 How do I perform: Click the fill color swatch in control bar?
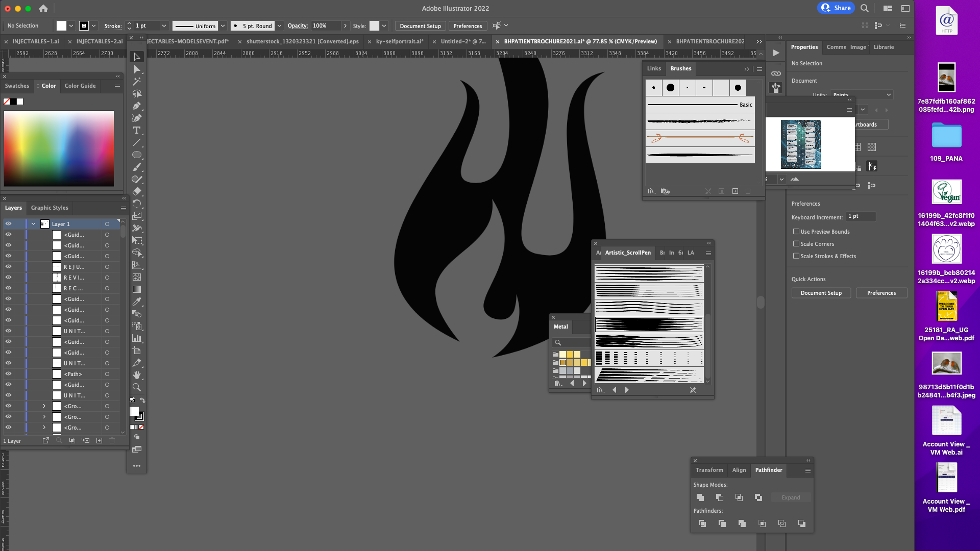click(x=61, y=26)
